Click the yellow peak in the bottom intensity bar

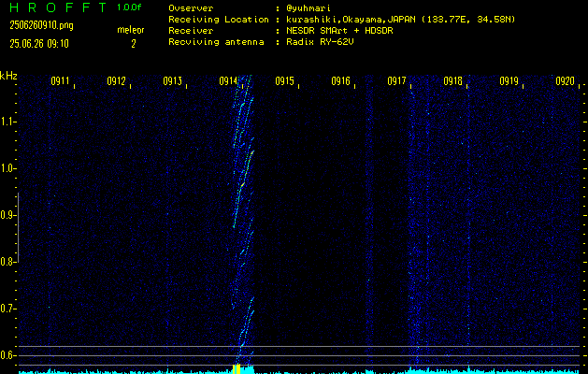click(x=237, y=368)
